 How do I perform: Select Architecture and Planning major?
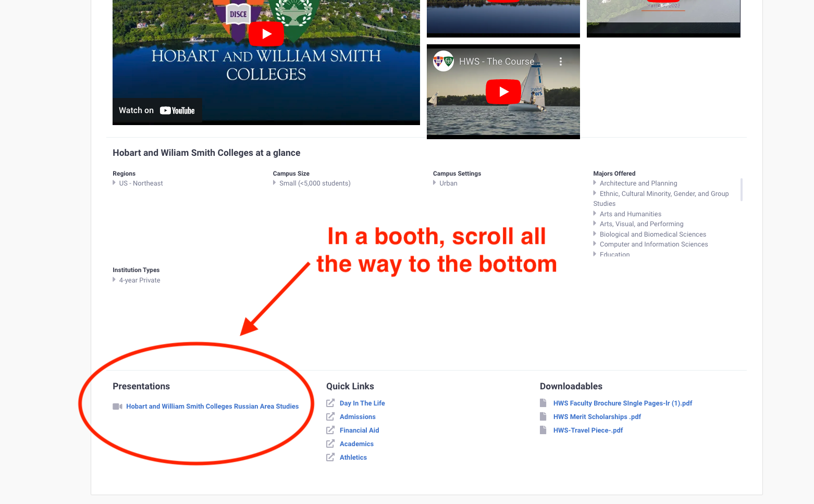(638, 183)
